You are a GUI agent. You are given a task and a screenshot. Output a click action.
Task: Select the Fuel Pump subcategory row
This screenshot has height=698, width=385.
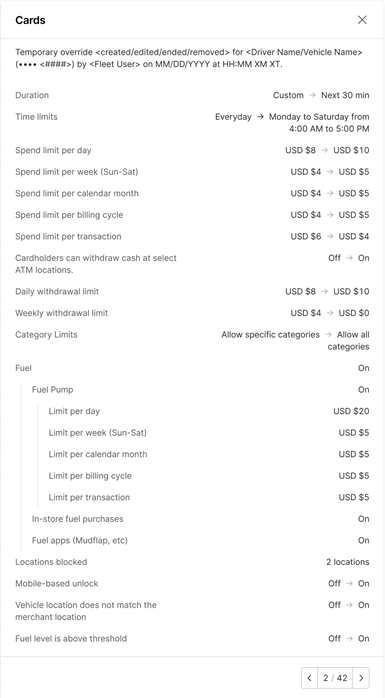point(200,390)
